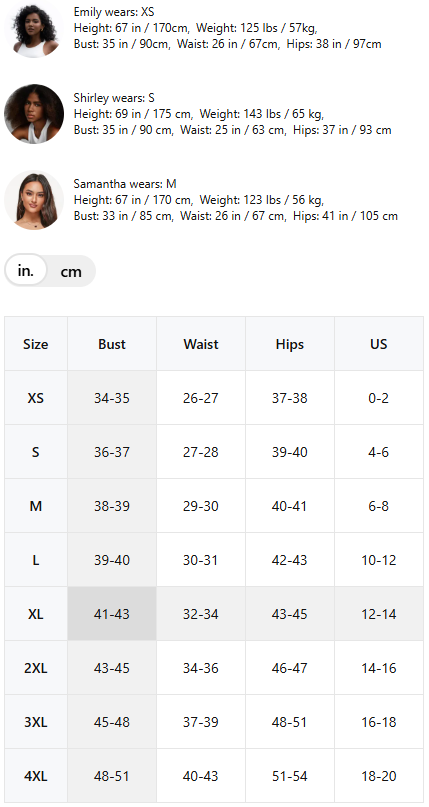
Task: Click the 3XL size row label
Action: click(35, 722)
